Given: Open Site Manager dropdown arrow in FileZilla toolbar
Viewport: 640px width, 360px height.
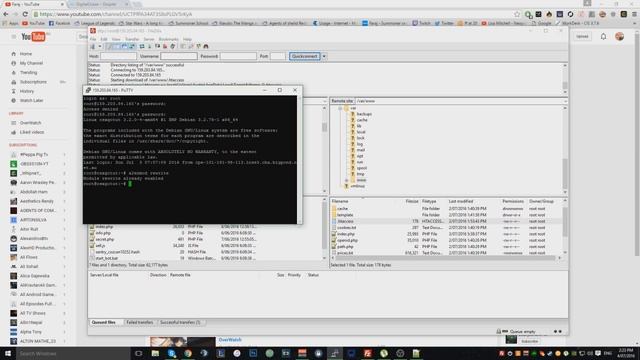Looking at the screenshot, I should tap(100, 46).
